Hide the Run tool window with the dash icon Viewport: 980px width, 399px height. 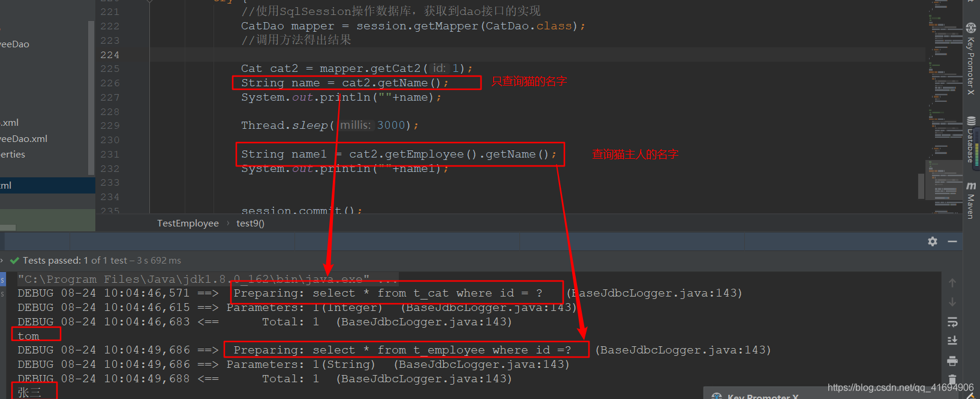click(x=952, y=241)
